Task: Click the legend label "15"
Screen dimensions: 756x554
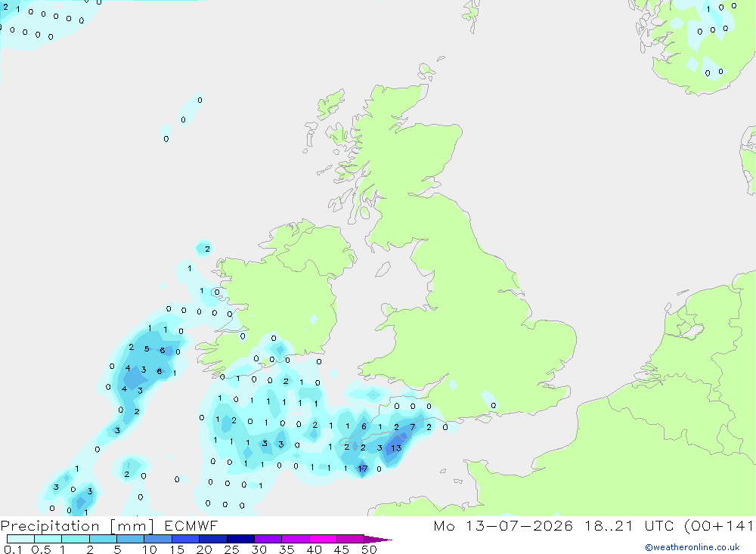Action: tap(177, 549)
